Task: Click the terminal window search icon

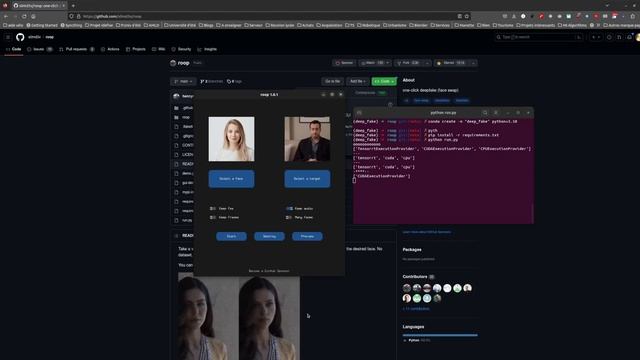Action: tap(485, 113)
